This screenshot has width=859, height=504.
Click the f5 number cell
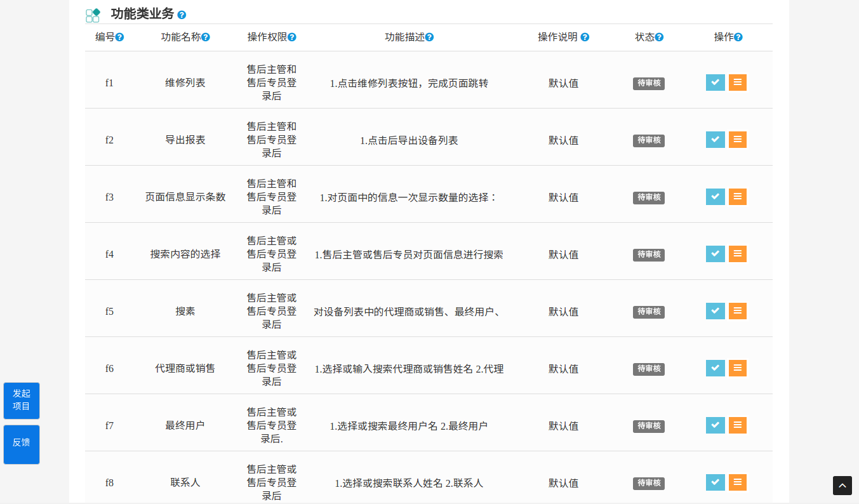pyautogui.click(x=109, y=312)
